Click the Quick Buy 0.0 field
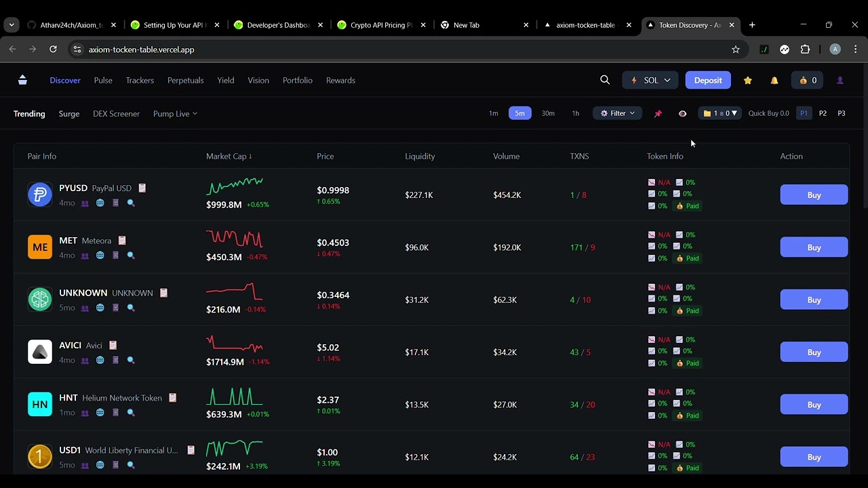Viewport: 868px width, 488px height. click(768, 113)
